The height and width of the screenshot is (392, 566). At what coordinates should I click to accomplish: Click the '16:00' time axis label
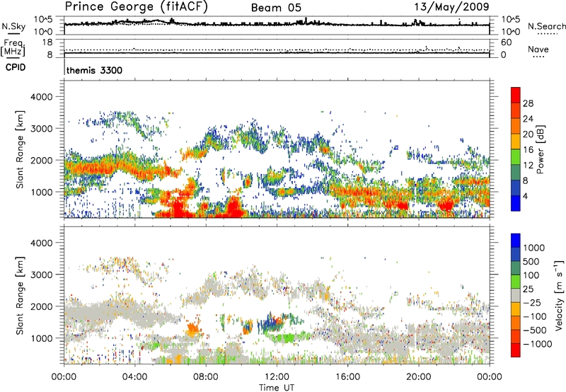click(347, 377)
